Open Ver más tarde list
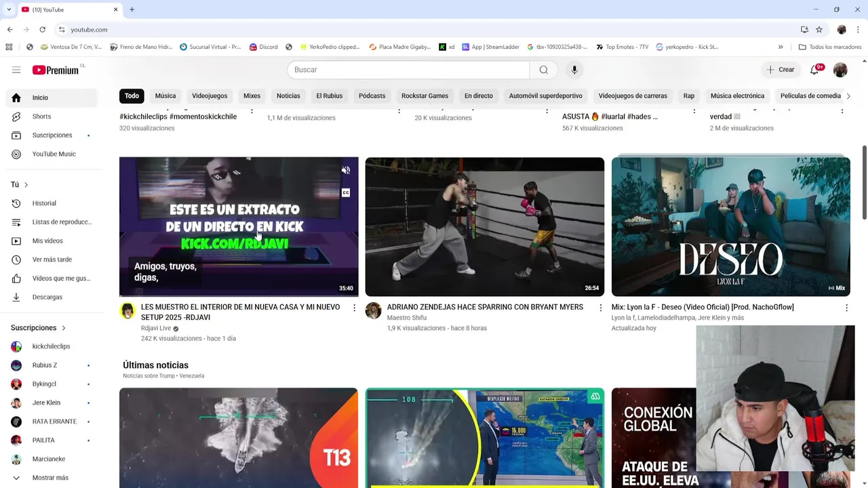 point(52,260)
